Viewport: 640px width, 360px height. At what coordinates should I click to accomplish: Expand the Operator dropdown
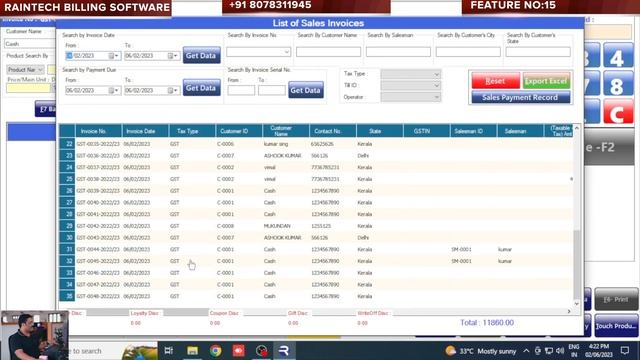tap(436, 97)
